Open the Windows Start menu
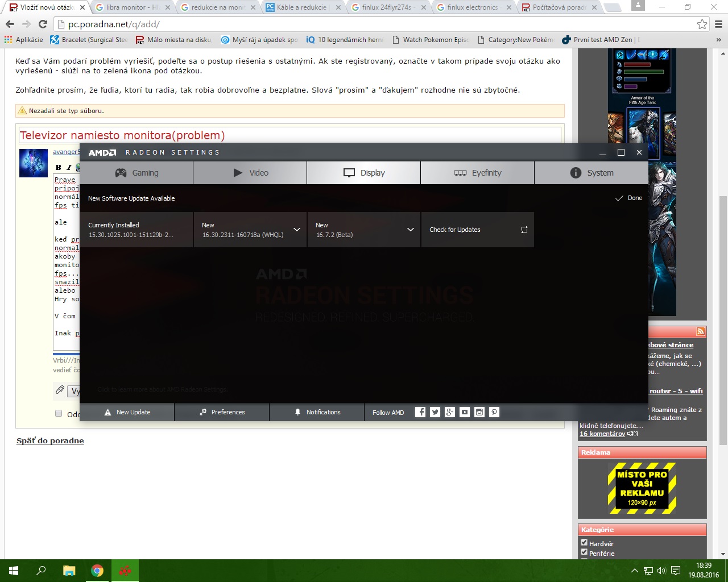The height and width of the screenshot is (582, 728). click(14, 571)
